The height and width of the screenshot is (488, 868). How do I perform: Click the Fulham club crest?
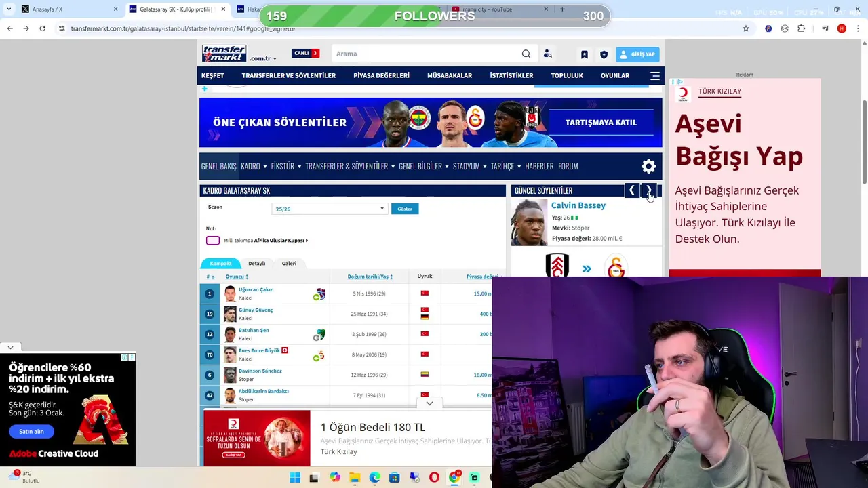point(557,266)
